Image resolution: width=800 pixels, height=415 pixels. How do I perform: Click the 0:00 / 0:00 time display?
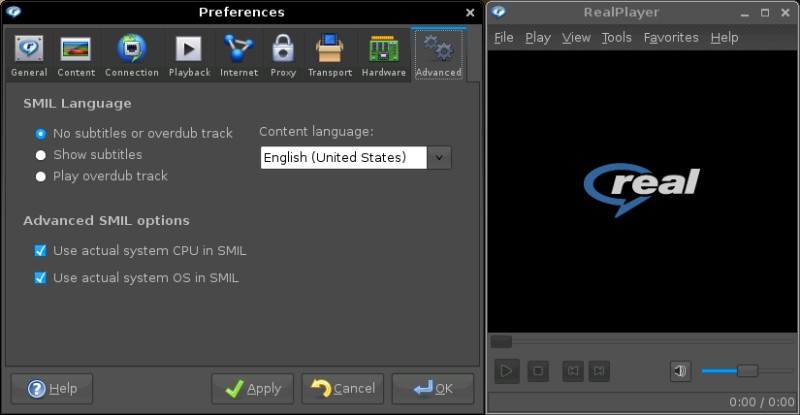(762, 402)
